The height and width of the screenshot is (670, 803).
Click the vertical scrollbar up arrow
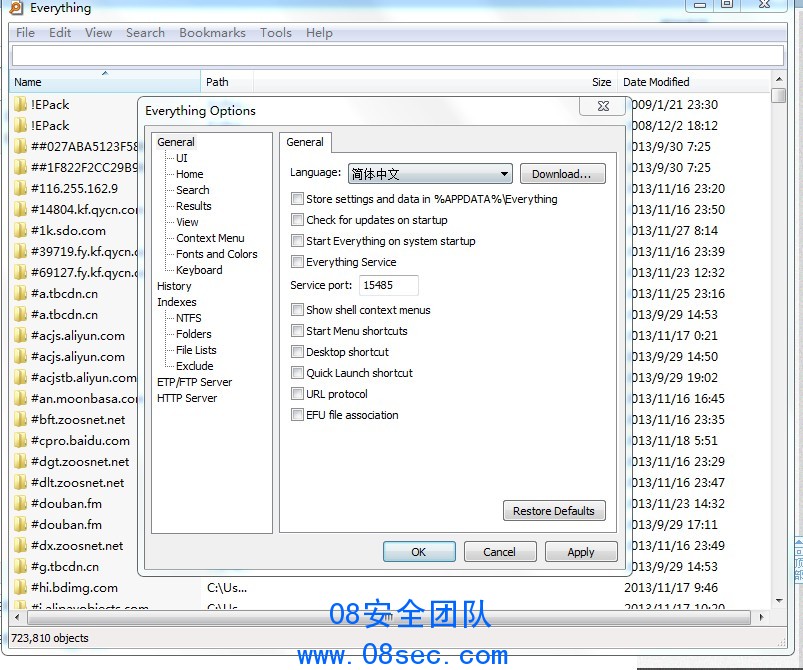[779, 79]
